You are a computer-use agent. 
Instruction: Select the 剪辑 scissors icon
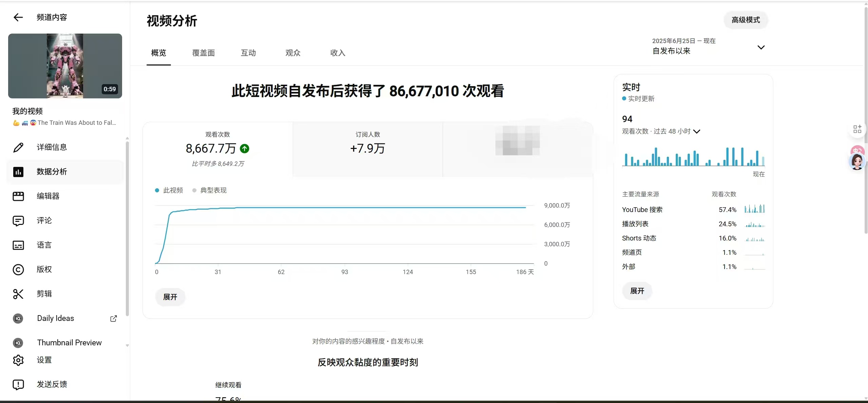18,294
